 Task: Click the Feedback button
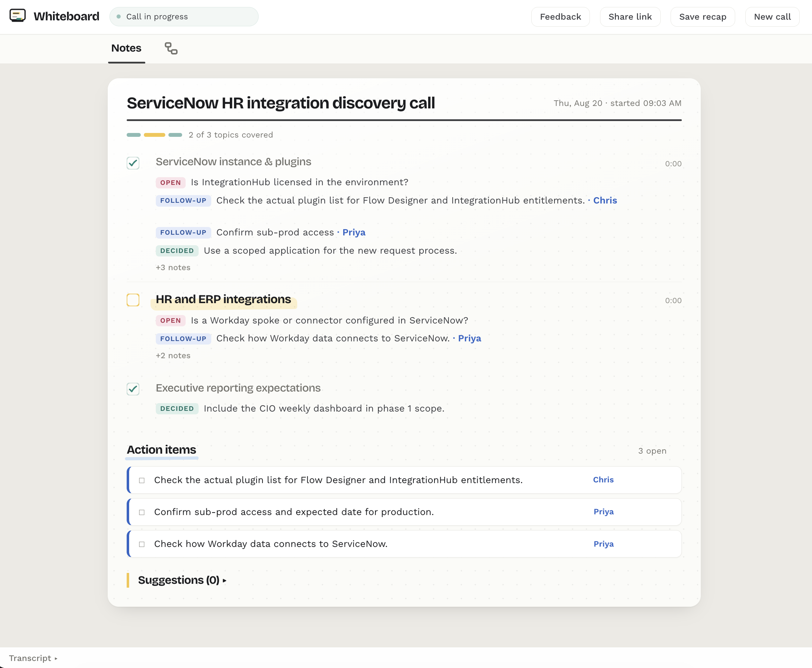pos(560,16)
